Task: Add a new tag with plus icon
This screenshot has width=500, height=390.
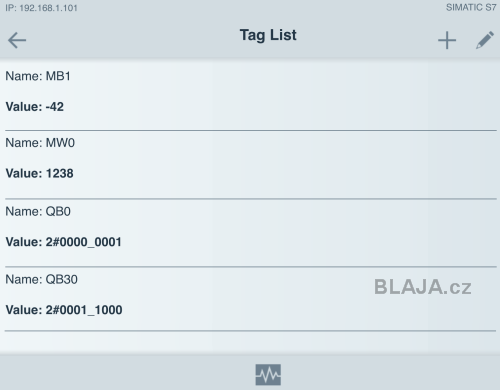Action: 447,40
